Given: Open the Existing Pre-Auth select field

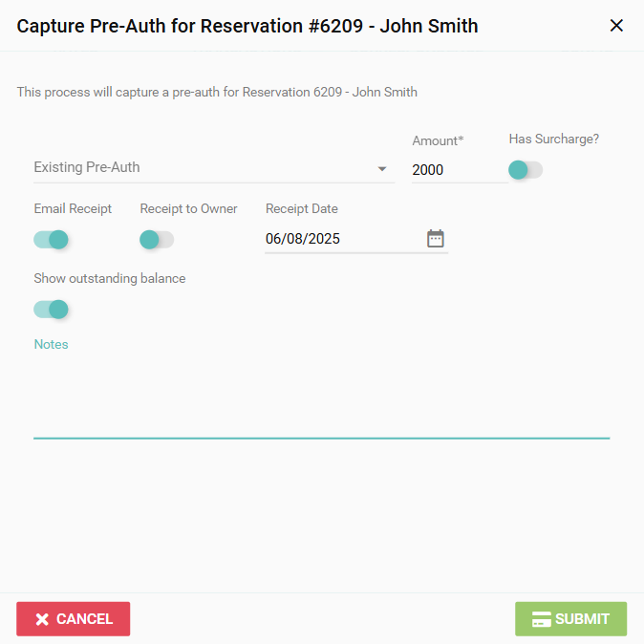Looking at the screenshot, I should 201,168.
